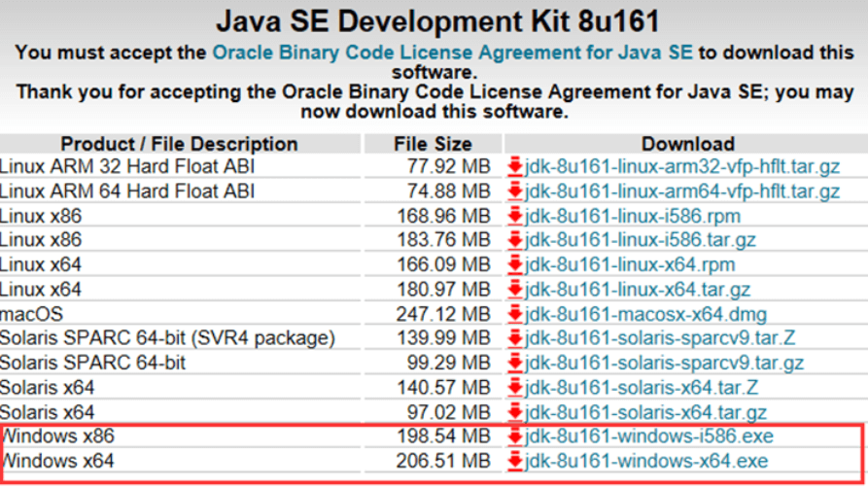868x489 pixels.
Task: Click the '99.29 MB' file size
Action: click(449, 363)
